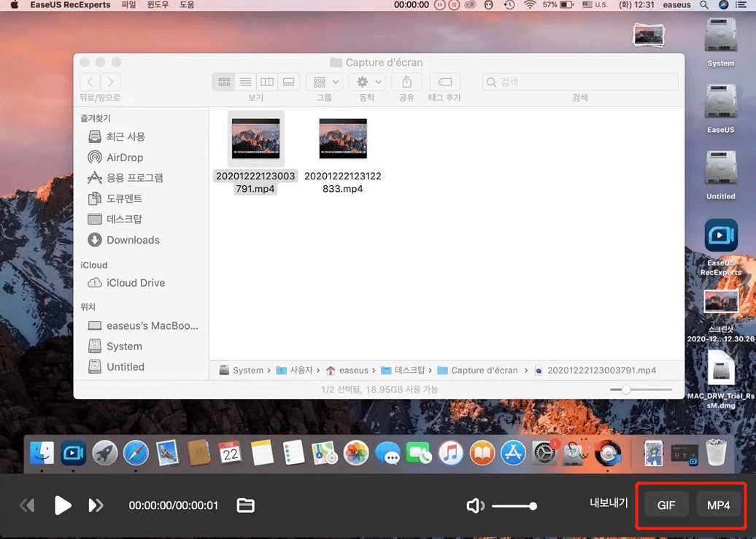
Task: Switch Finder to list view
Action: point(246,82)
